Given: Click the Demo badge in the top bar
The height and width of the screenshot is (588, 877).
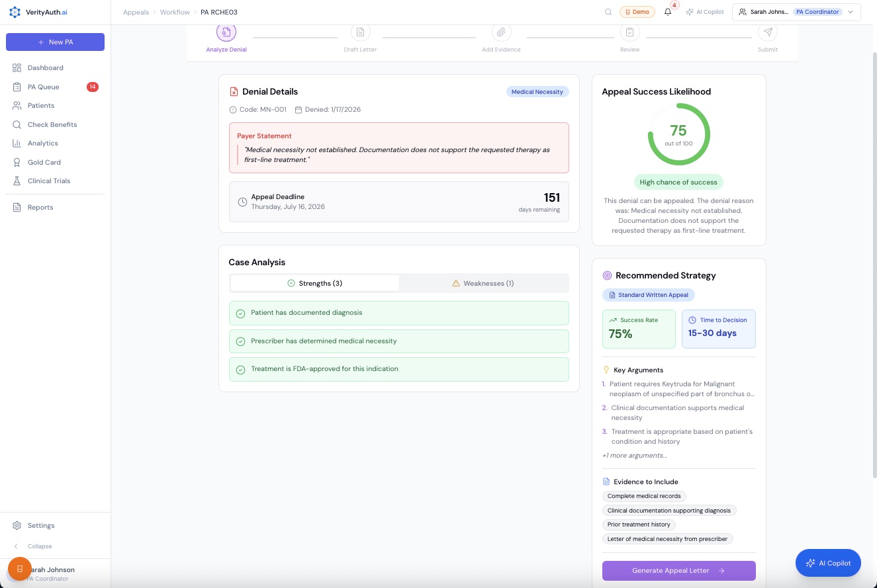Looking at the screenshot, I should coord(637,11).
